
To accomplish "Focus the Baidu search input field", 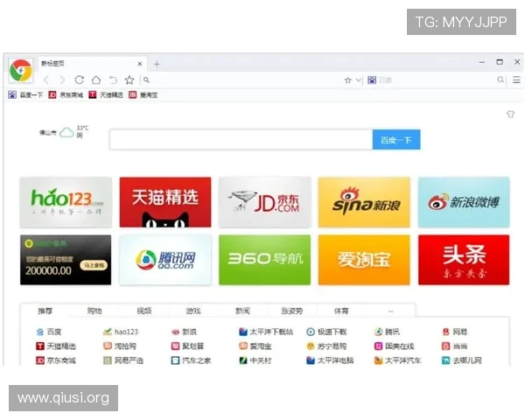I will coord(241,140).
